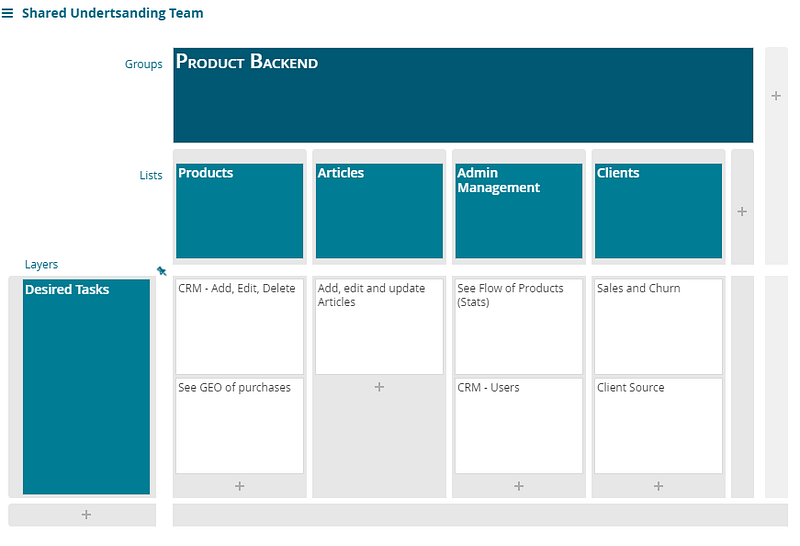Add a card under Admin Management column
800x546 pixels.
(519, 486)
